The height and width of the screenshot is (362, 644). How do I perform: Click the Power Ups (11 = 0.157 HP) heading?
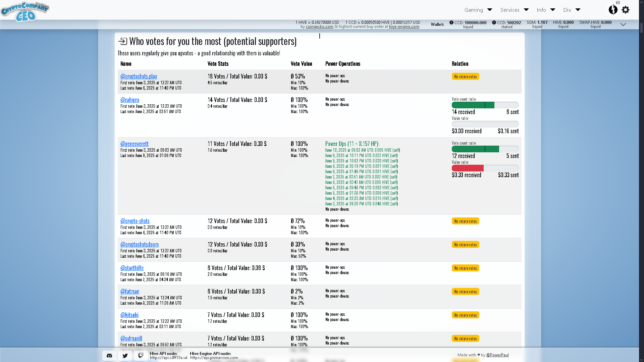pos(352,144)
